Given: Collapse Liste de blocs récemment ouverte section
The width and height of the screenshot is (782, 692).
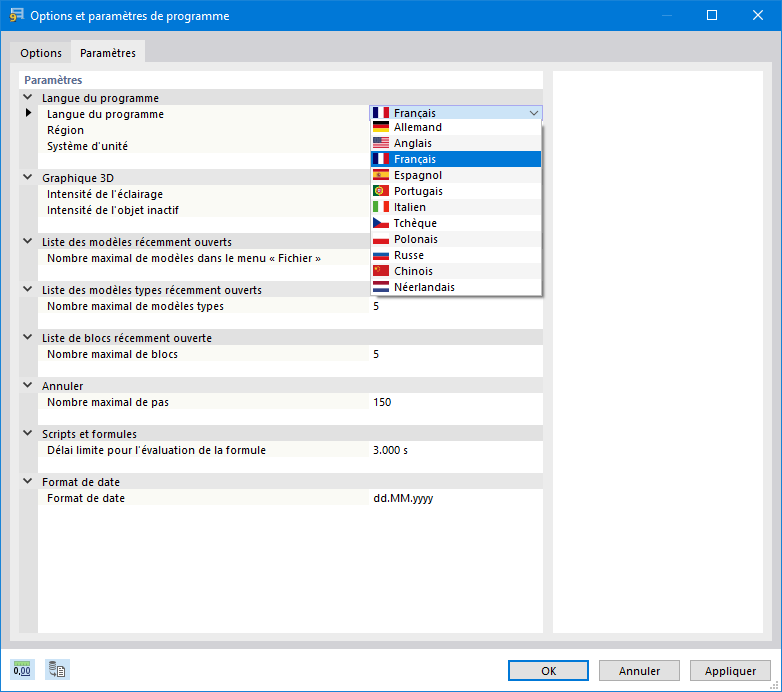Looking at the screenshot, I should pyautogui.click(x=28, y=337).
